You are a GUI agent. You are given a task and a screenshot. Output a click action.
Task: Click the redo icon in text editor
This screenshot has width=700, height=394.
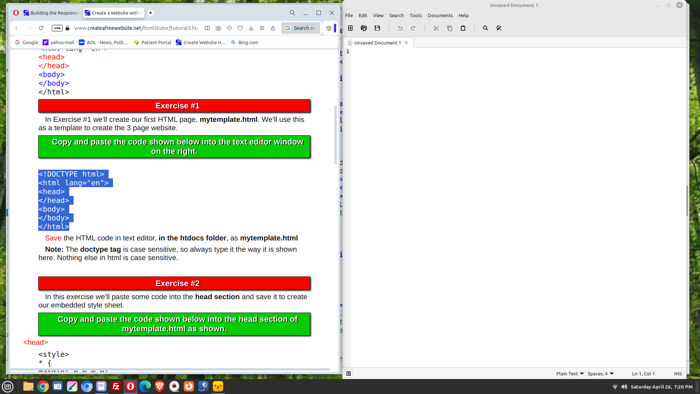[413, 28]
